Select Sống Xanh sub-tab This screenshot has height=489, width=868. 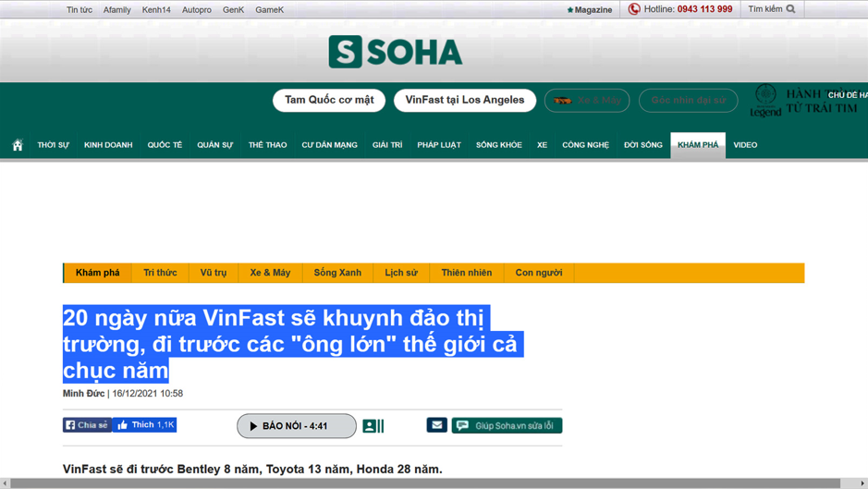(337, 273)
